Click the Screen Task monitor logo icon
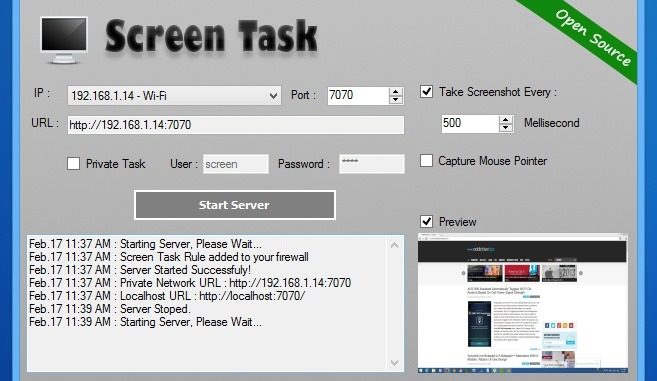This screenshot has height=381, width=657. 64,40
